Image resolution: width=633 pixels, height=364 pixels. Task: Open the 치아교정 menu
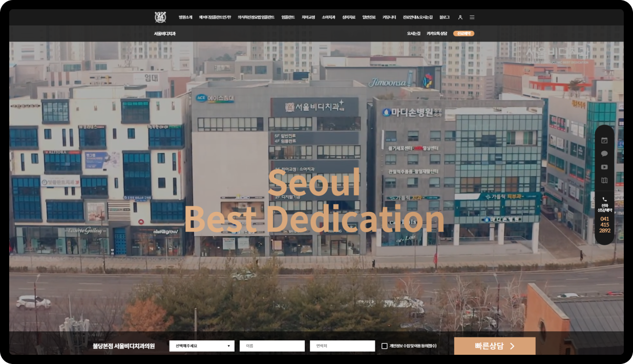[x=308, y=17]
